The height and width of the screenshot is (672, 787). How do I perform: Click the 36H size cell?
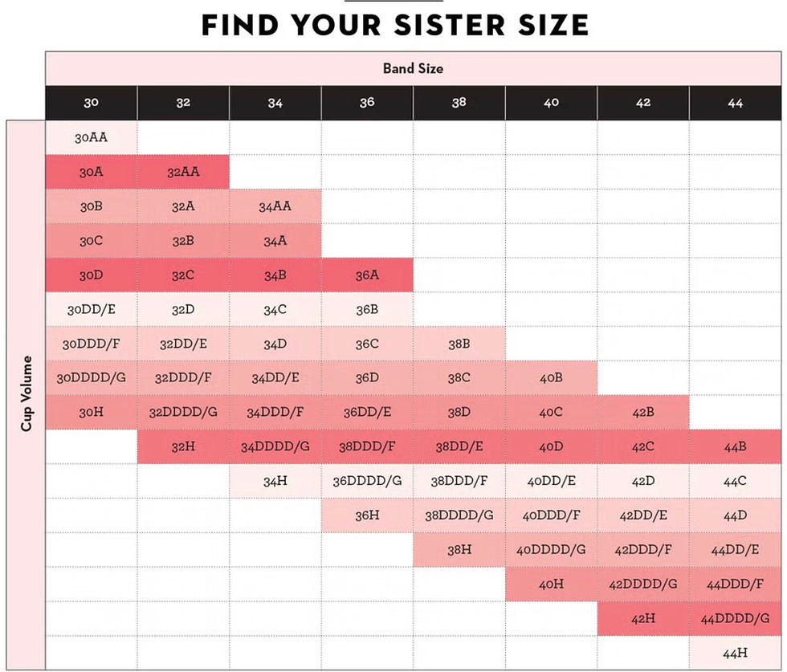point(367,515)
